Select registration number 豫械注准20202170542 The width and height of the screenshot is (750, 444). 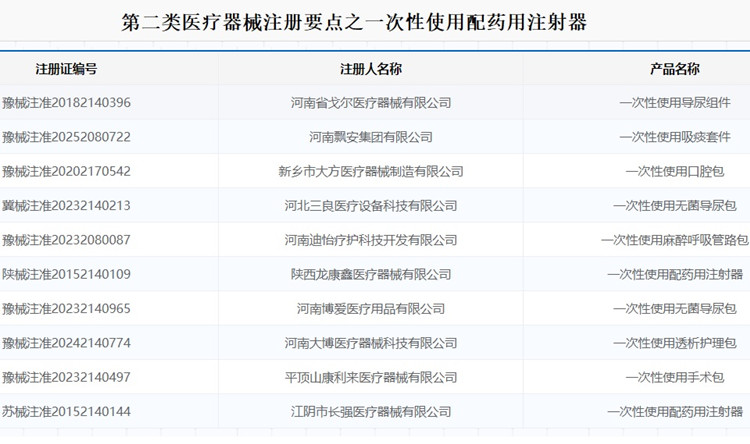66,171
